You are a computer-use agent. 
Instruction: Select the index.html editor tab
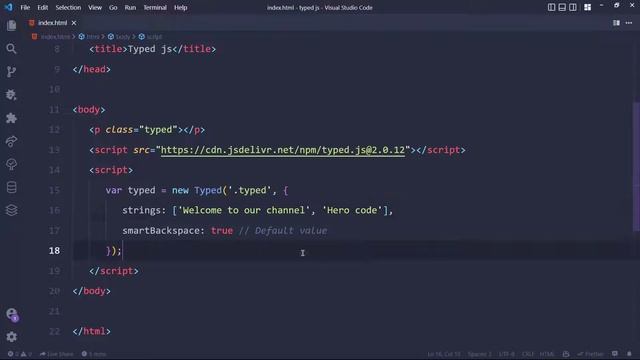[52, 23]
